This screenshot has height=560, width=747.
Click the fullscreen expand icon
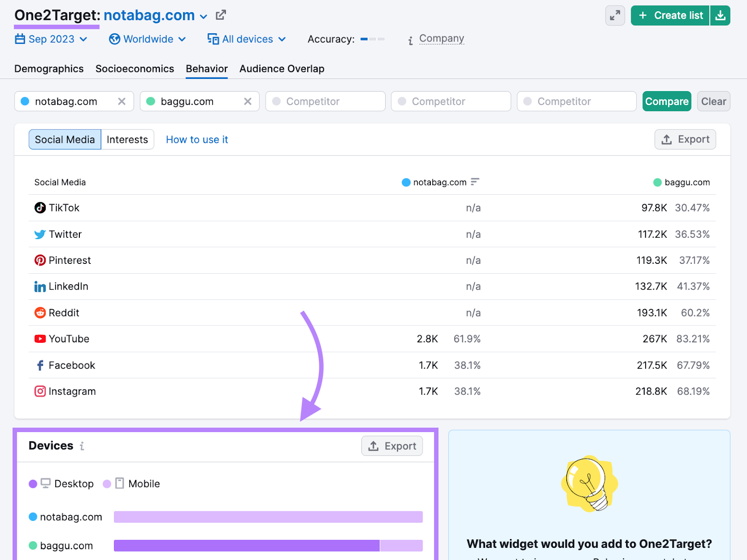(x=615, y=15)
